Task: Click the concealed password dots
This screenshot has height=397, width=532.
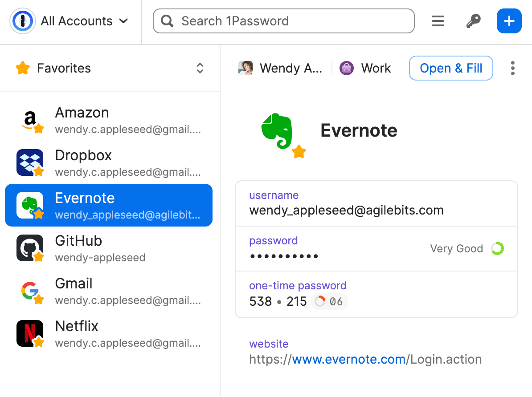Action: point(284,256)
